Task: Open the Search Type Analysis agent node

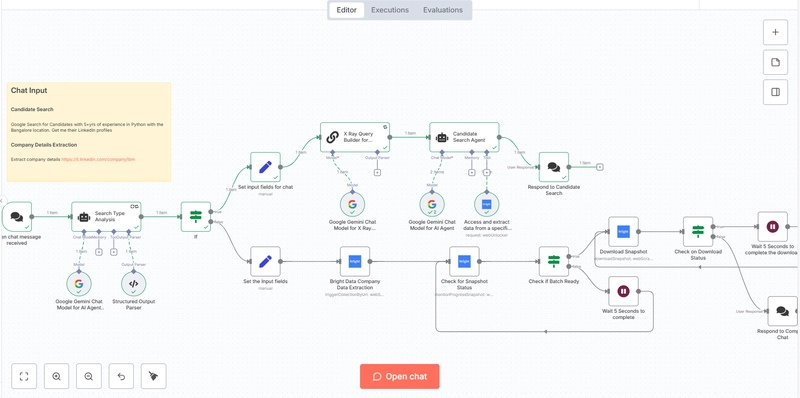Action: (x=106, y=216)
